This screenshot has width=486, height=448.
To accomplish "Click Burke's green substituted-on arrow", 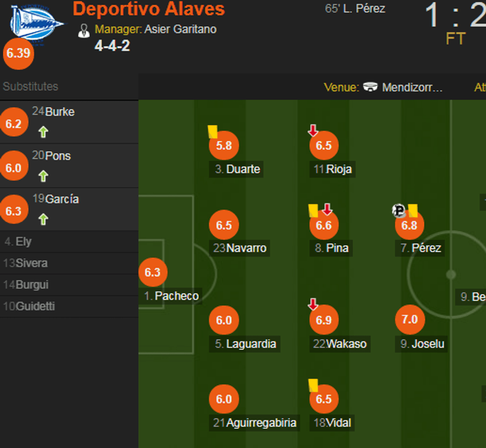I will (43, 132).
